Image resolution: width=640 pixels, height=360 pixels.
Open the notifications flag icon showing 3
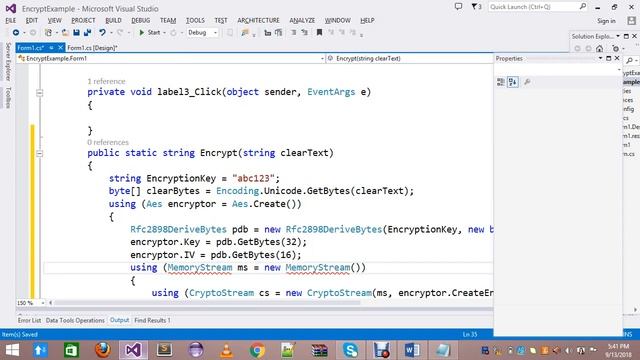476,7
